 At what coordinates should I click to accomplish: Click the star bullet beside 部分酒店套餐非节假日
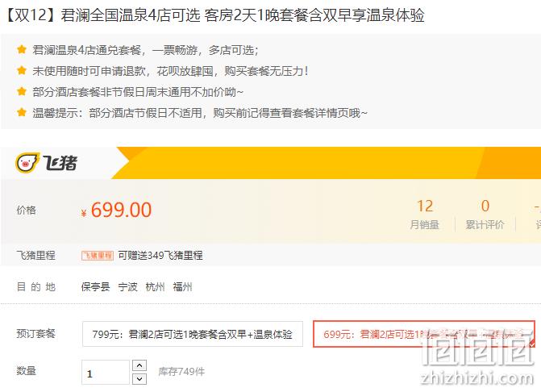click(x=22, y=92)
